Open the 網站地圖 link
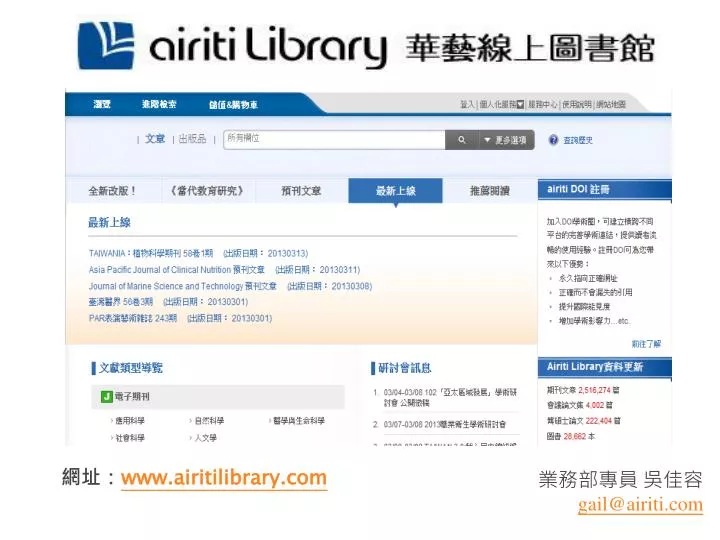Image resolution: width=720 pixels, height=540 pixels. pos(611,105)
